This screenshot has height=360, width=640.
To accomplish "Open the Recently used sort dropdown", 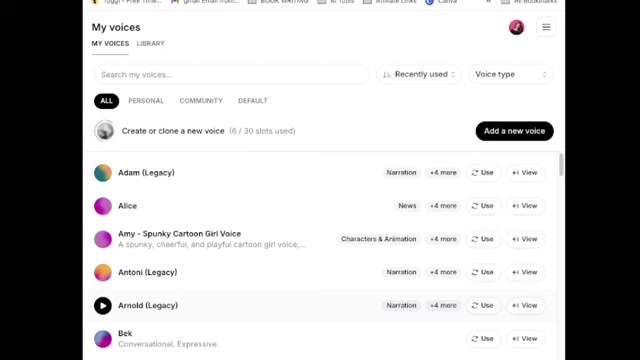I will click(x=419, y=74).
